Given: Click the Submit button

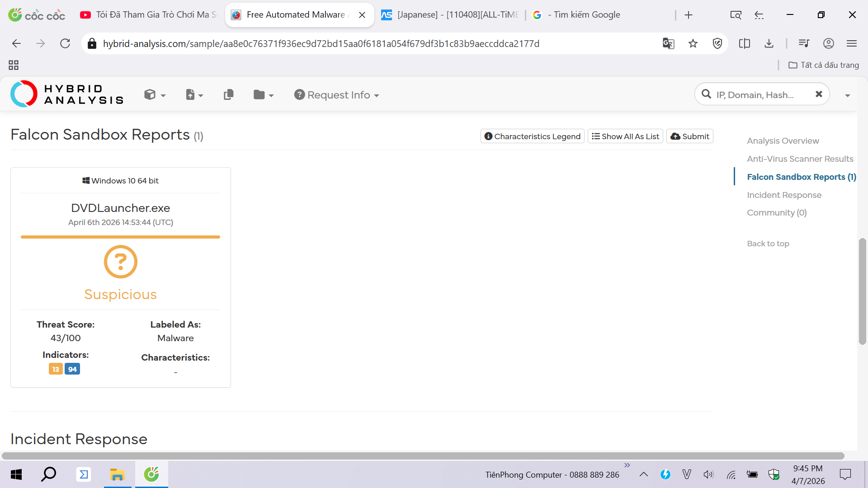Looking at the screenshot, I should click(x=690, y=136).
